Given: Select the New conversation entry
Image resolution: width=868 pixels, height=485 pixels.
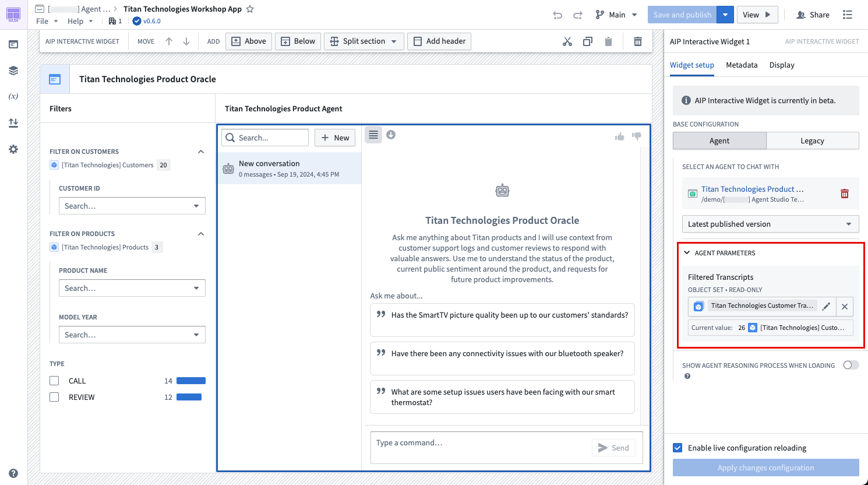Looking at the screenshot, I should click(x=290, y=168).
